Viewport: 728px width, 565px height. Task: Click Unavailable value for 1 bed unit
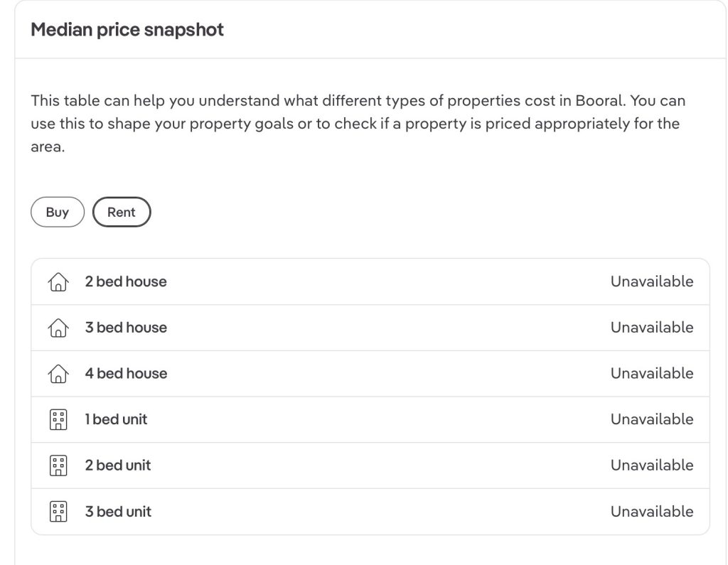(651, 420)
